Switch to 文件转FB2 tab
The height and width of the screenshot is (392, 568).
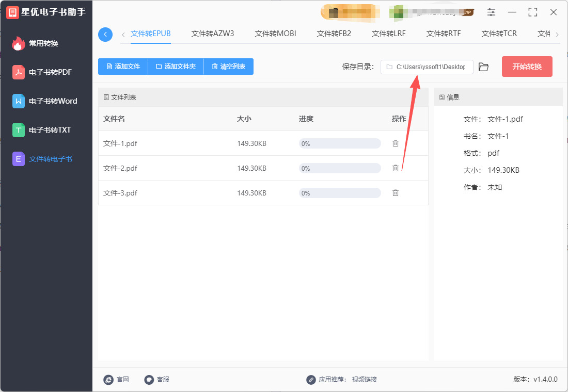pyautogui.click(x=334, y=34)
